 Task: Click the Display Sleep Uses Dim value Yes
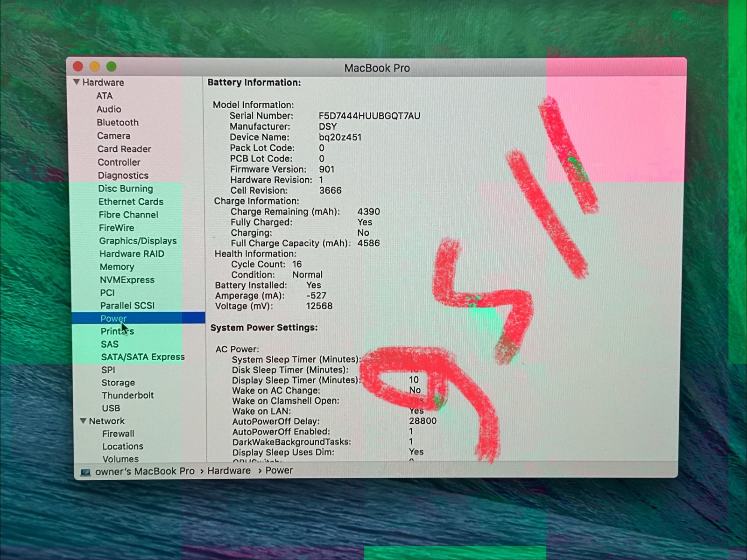pos(416,452)
